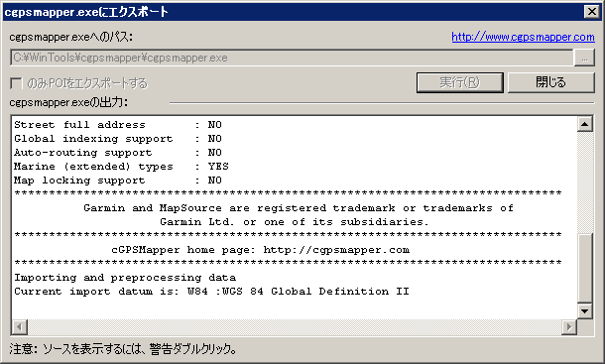Click the cgpsmapper.exeへのパス label
605x364 pixels.
click(71, 37)
